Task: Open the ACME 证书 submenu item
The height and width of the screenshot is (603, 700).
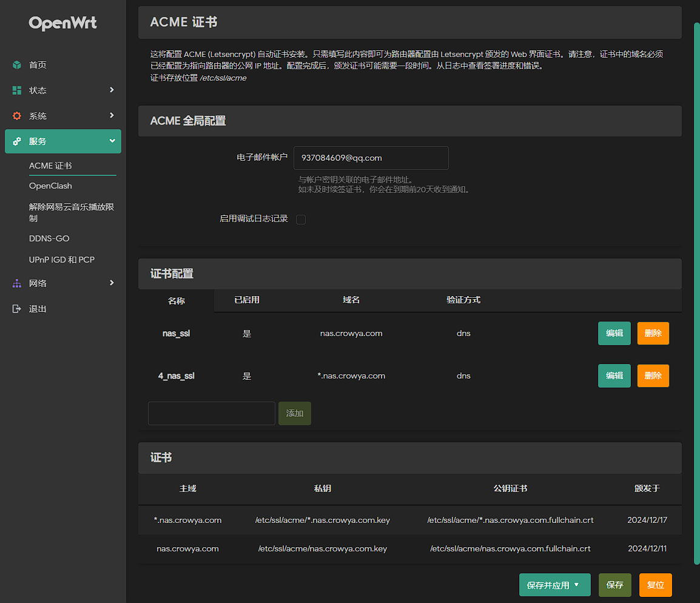Action: pyautogui.click(x=50, y=166)
